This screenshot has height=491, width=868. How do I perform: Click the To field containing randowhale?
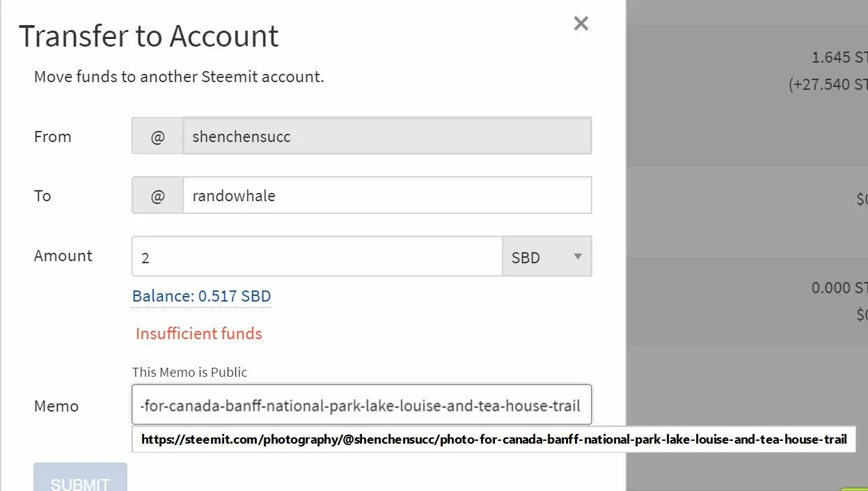387,196
